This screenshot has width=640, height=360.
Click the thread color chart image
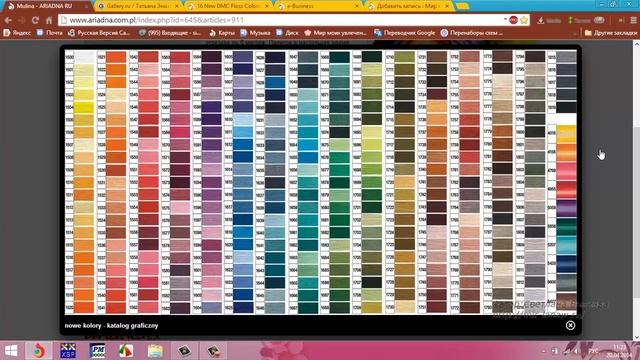click(x=321, y=182)
